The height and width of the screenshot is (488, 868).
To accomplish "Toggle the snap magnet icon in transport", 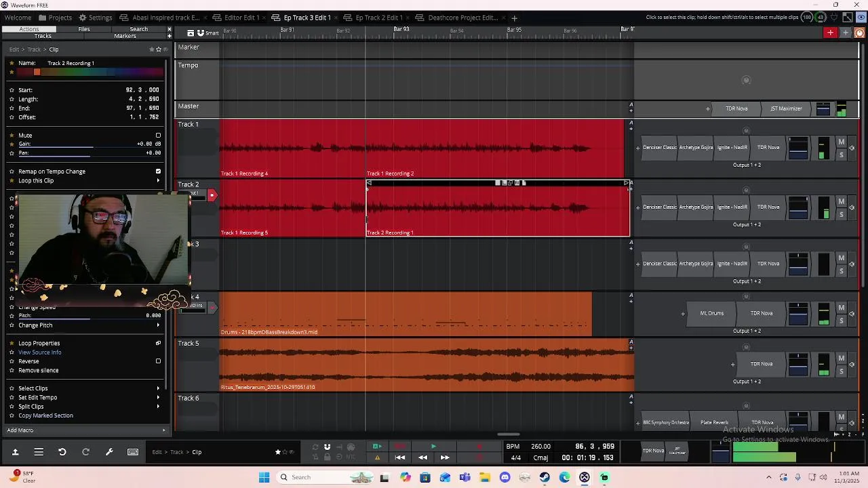I will pos(327,447).
